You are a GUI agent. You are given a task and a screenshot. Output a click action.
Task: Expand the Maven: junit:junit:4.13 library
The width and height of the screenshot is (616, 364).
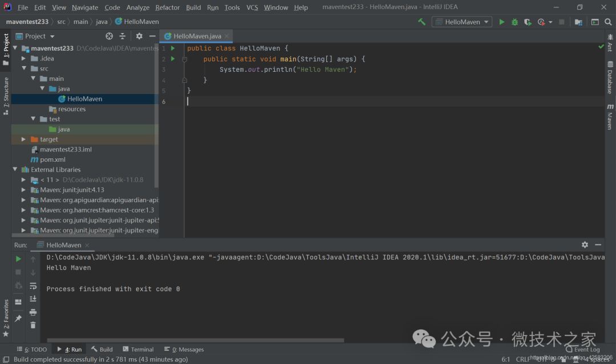[x=23, y=190]
